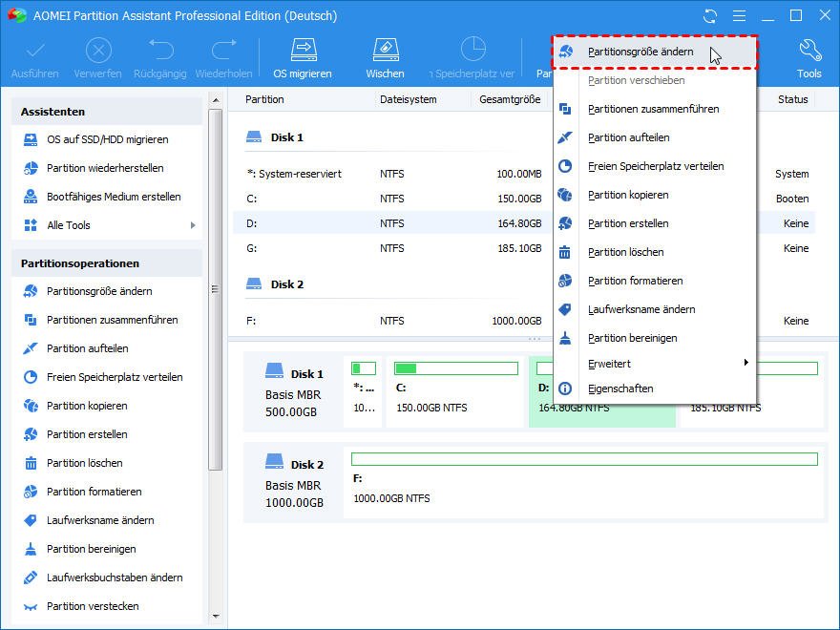Click the C: partition usage bar

click(x=456, y=368)
